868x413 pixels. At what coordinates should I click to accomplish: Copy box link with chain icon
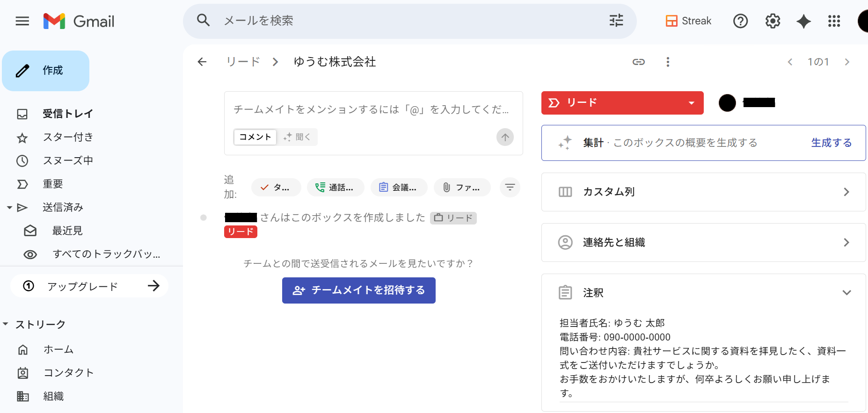(x=639, y=62)
